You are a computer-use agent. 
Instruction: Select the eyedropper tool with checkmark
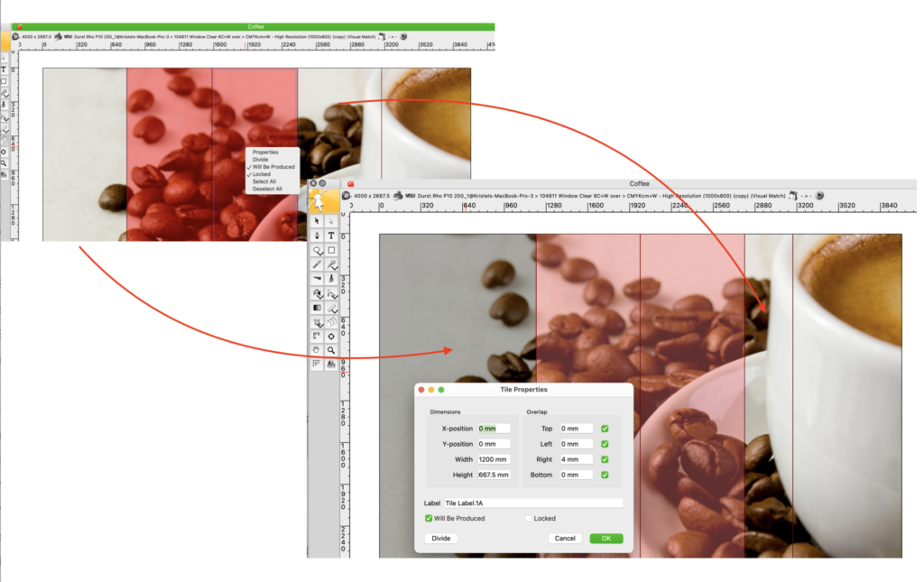pos(331,264)
